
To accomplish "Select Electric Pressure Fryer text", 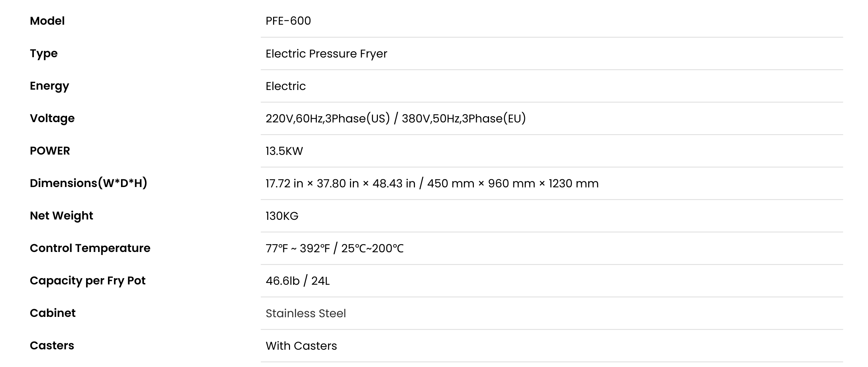I will [326, 54].
